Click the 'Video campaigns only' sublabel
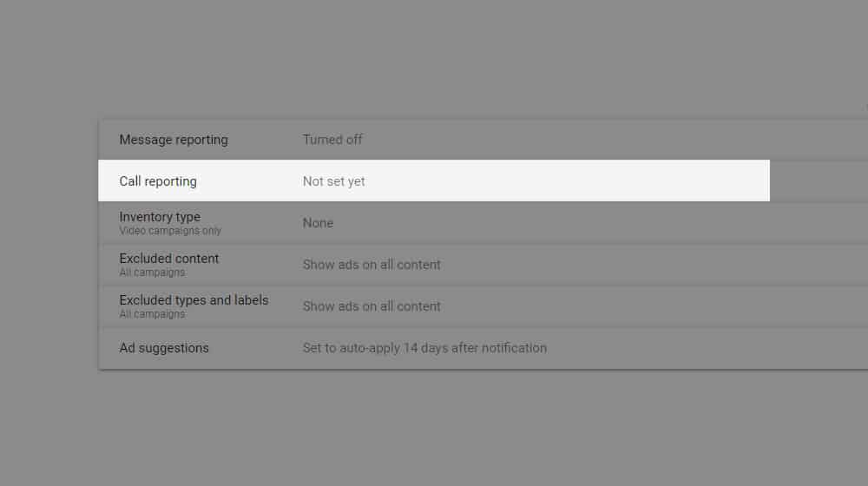 coord(170,231)
